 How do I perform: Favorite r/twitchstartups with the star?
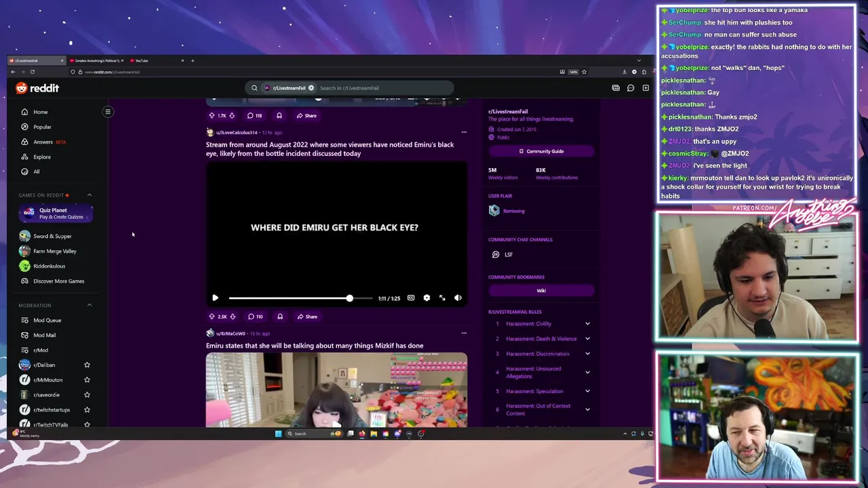click(87, 409)
